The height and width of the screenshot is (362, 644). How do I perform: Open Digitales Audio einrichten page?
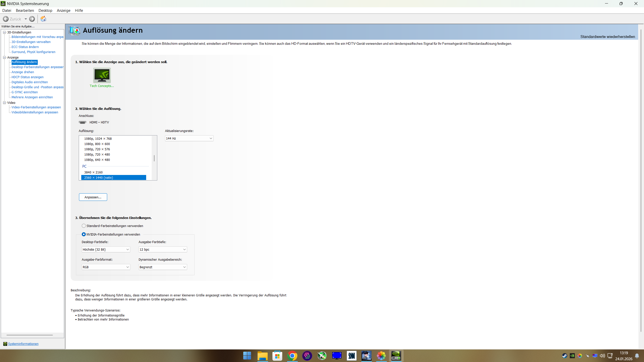[30, 82]
